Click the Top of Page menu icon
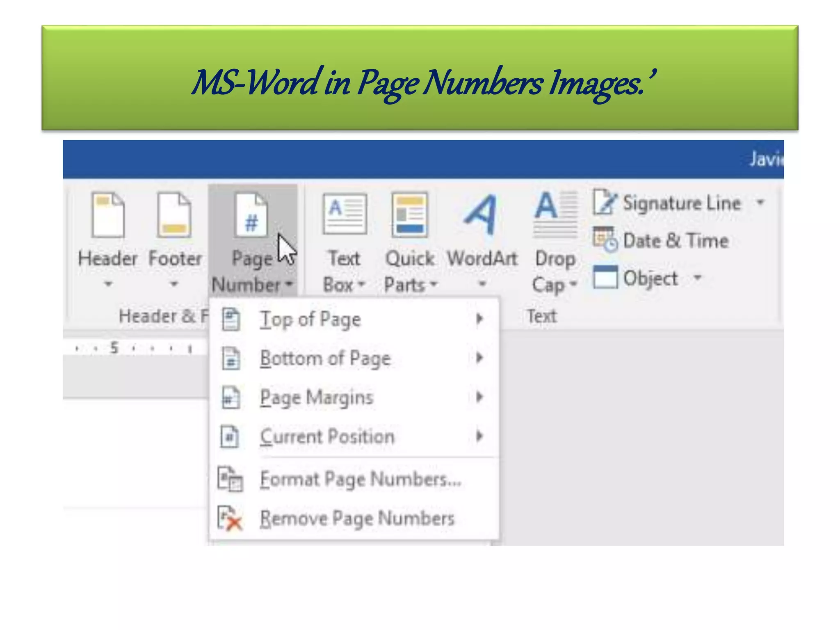 [231, 319]
